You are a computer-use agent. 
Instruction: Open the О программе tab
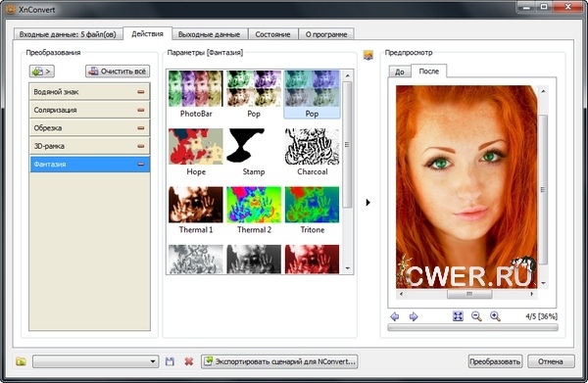(x=326, y=34)
